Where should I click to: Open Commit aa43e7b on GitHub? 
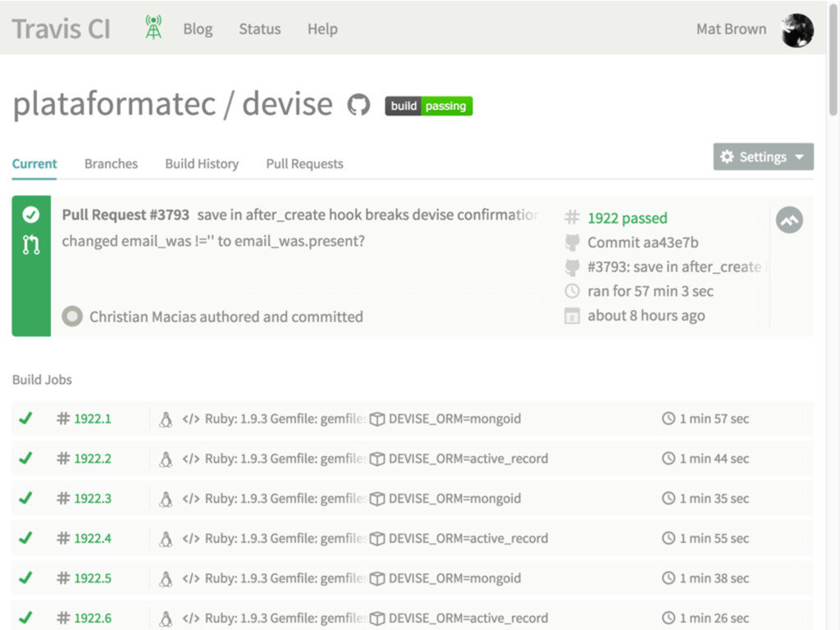643,243
